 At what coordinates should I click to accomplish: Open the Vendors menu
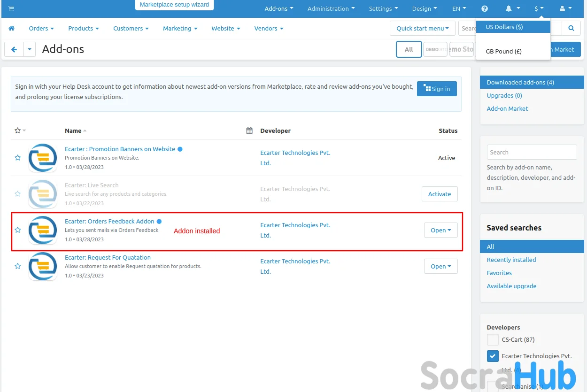click(x=269, y=28)
